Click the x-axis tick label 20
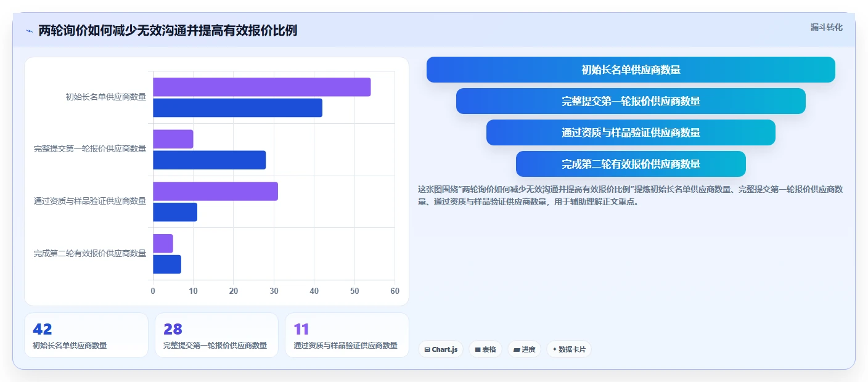Screen dimensions: 868x382 [x=234, y=291]
